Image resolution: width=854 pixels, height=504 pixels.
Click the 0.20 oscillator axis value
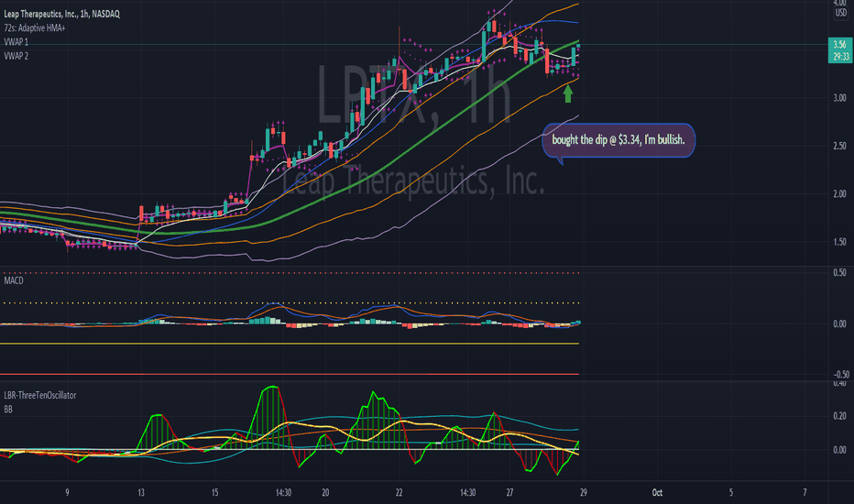pyautogui.click(x=840, y=416)
